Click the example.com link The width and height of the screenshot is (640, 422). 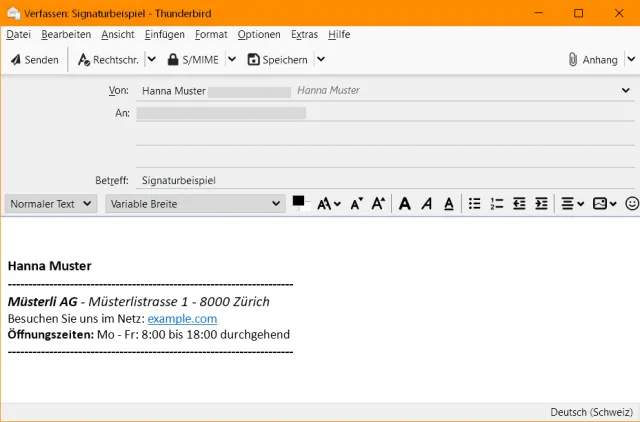point(182,318)
